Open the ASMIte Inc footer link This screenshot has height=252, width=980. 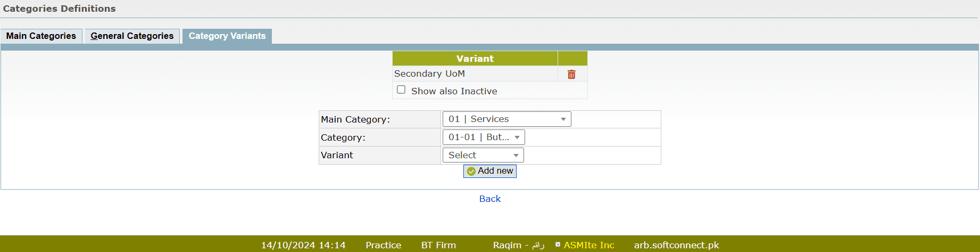(589, 245)
